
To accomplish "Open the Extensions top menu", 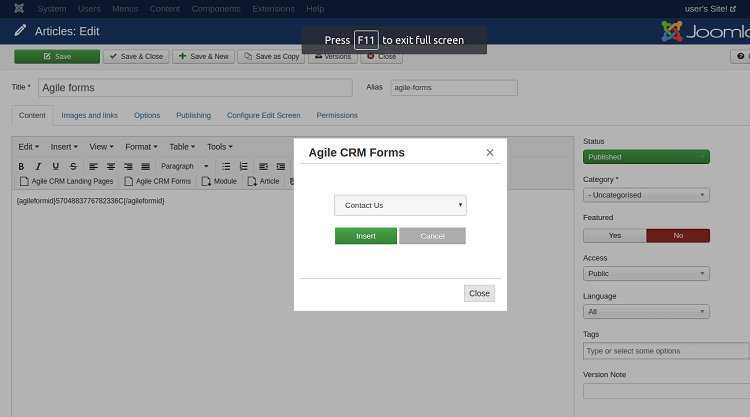I will click(x=273, y=9).
